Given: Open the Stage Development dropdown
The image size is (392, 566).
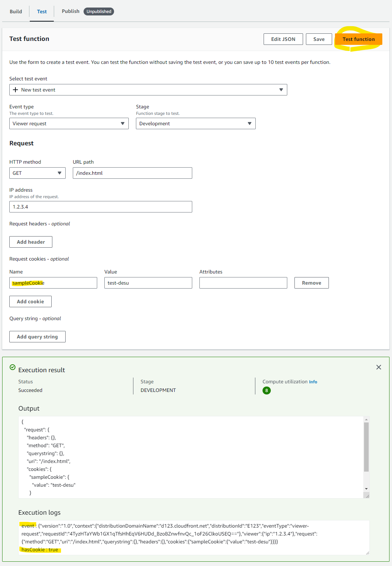Looking at the screenshot, I should point(196,123).
